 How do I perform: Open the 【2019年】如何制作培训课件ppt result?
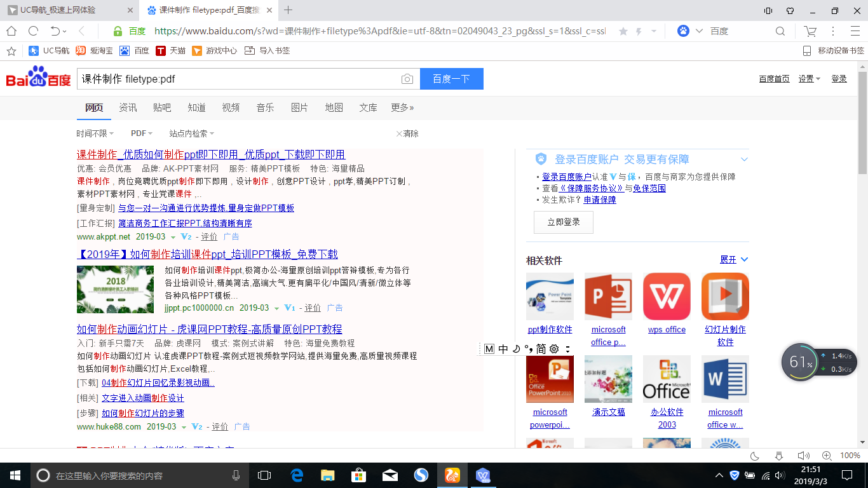pyautogui.click(x=207, y=254)
